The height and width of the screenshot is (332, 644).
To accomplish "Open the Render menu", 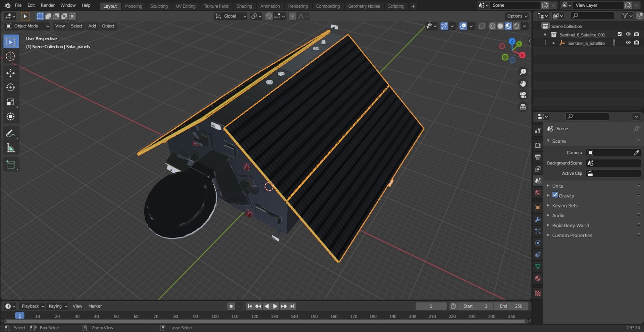I will coord(48,5).
